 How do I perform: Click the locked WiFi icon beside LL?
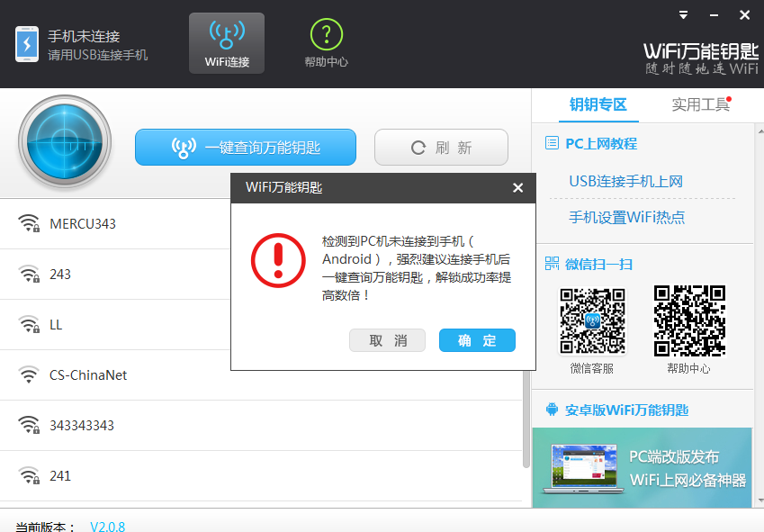point(29,324)
